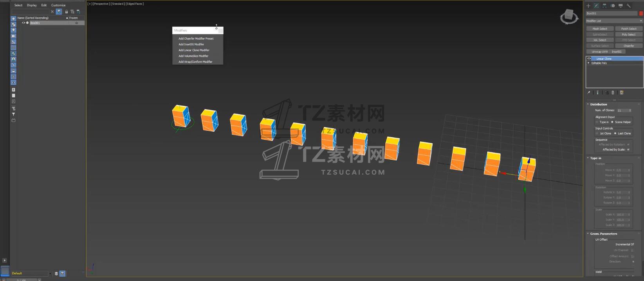The image size is (644, 281).
Task: Open the Modifier List dropdown
Action: [x=614, y=21]
